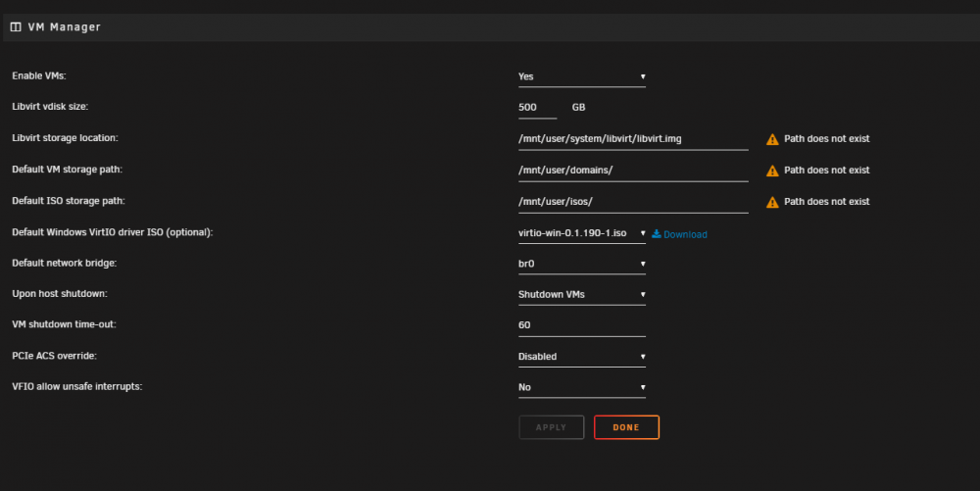Open the PCIe ACS override dropdown
The height and width of the screenshot is (491, 980).
(x=582, y=356)
